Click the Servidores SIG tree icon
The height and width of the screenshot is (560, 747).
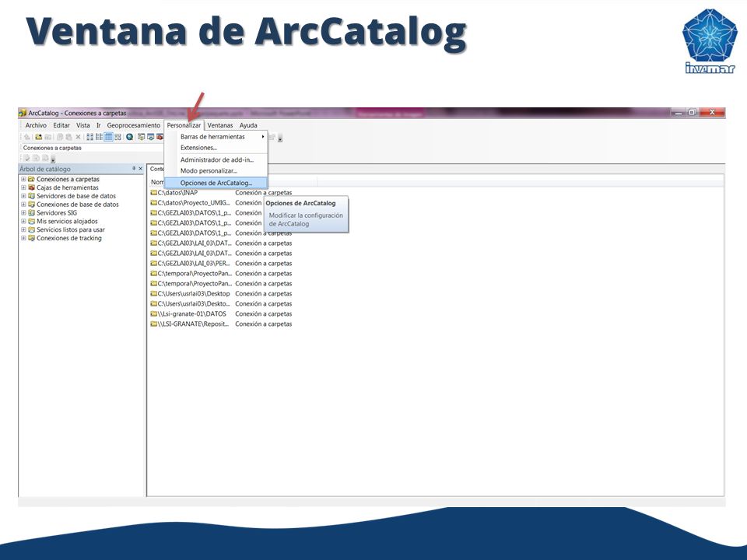(x=31, y=213)
